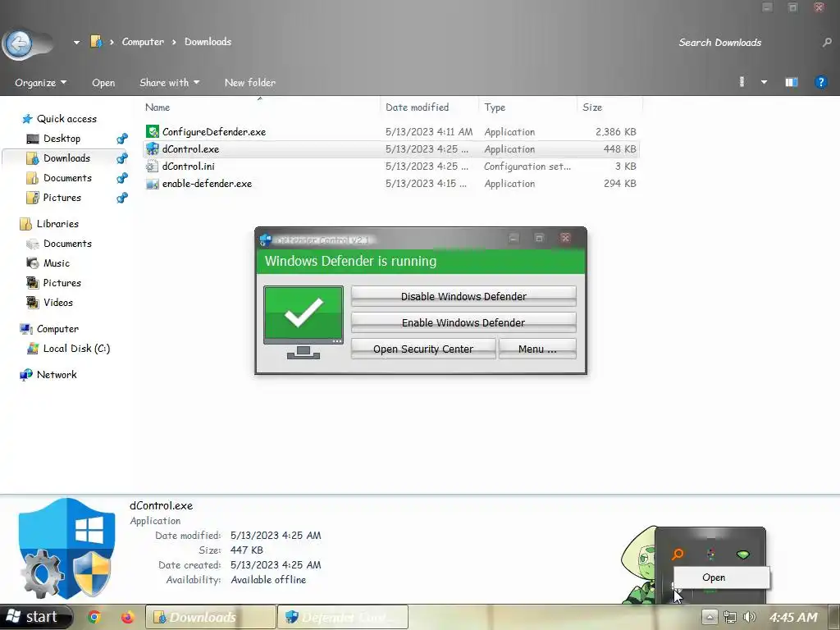Image resolution: width=840 pixels, height=630 pixels.
Task: Expand the chevron before Computer in breadcrumb
Action: 112,42
